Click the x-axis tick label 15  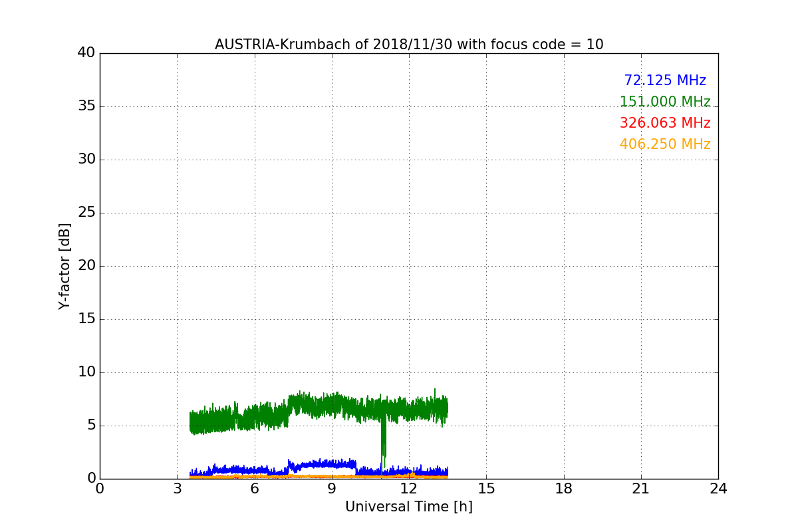tap(486, 489)
